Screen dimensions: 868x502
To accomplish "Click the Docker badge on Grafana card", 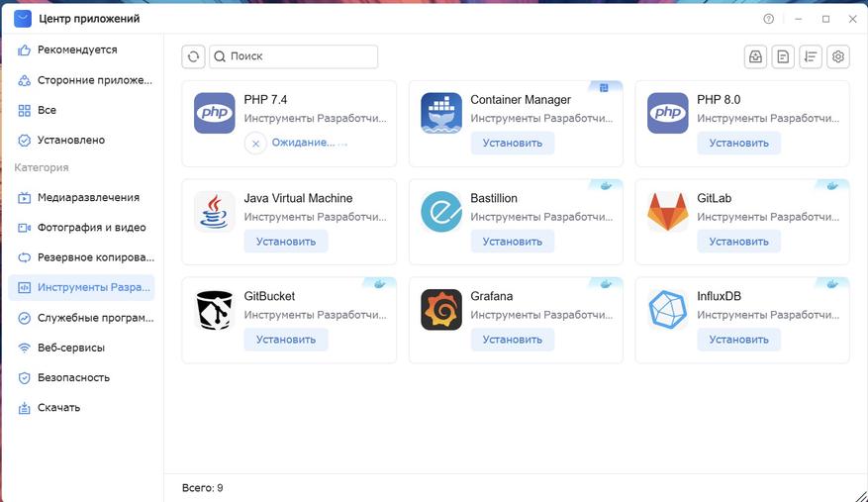I will pyautogui.click(x=606, y=284).
